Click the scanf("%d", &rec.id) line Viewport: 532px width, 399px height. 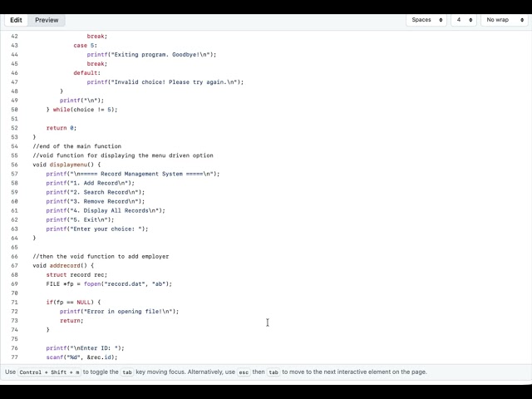pyautogui.click(x=81, y=357)
